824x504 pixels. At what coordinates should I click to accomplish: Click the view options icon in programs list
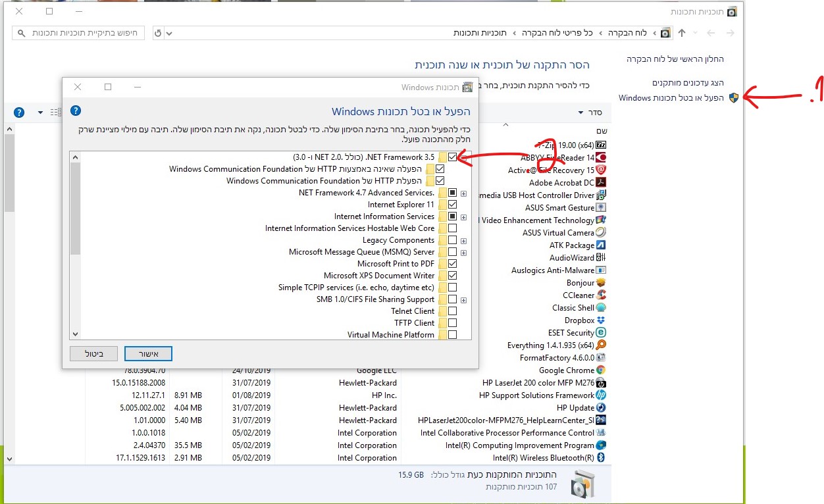pos(55,113)
